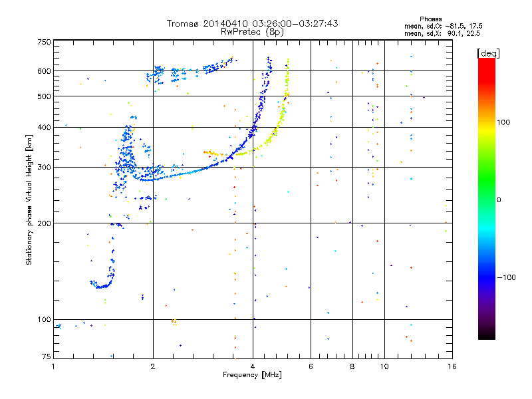Screen dimensions: 532x399
Task: Click the plot title 'Tromsø 20140410 03:26:00-03:27:43'
Action: [252, 23]
